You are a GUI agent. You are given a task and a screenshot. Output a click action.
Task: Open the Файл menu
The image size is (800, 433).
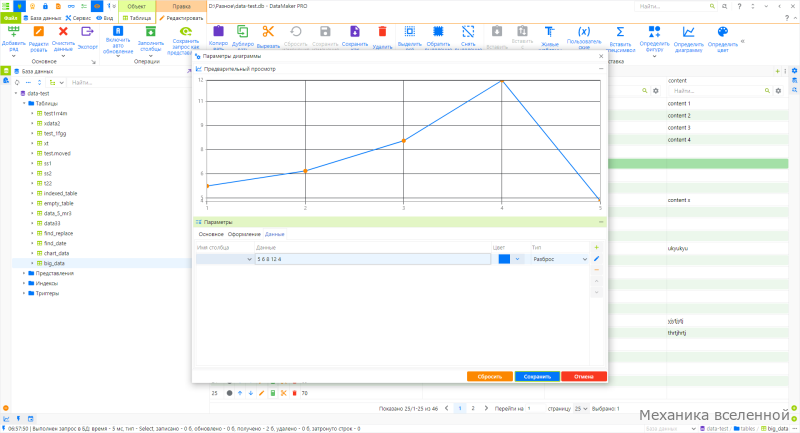(x=10, y=18)
